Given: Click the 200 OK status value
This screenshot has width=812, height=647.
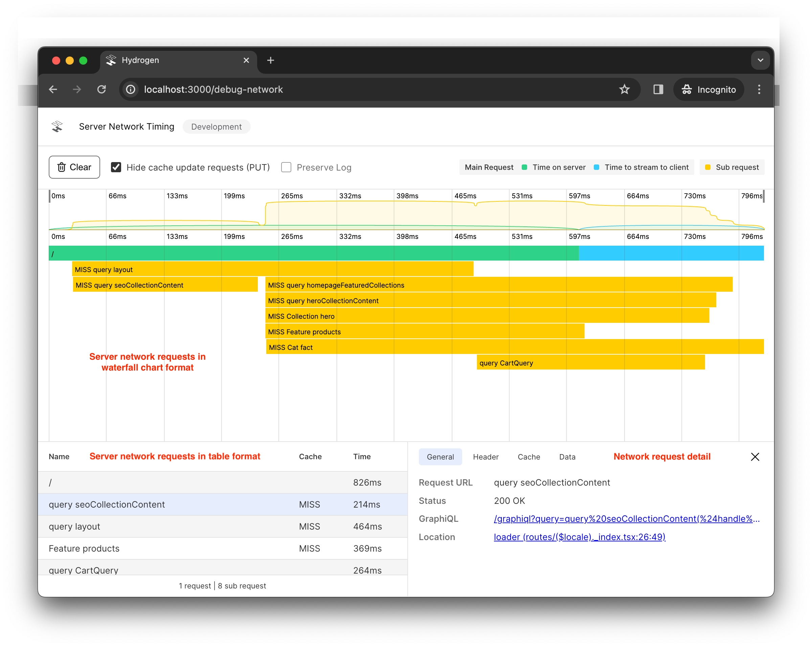Looking at the screenshot, I should 509,501.
